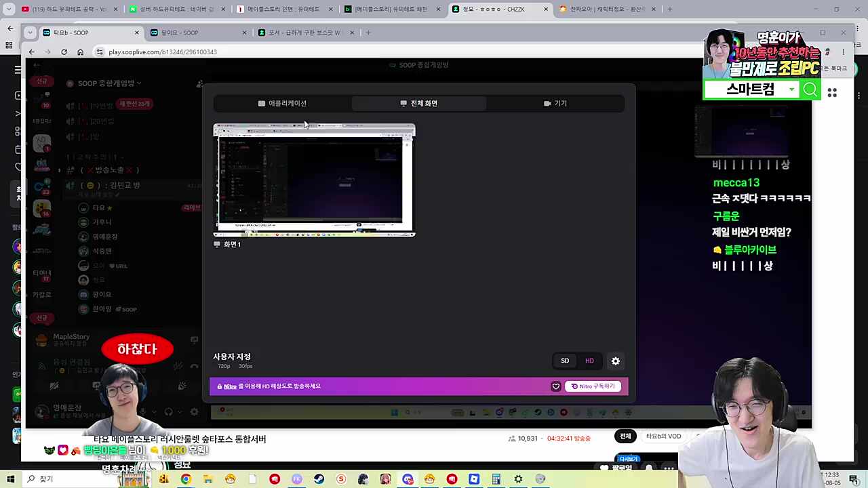Switch to the 팔이요 - SOOP browser tab
The height and width of the screenshot is (488, 868).
(198, 33)
